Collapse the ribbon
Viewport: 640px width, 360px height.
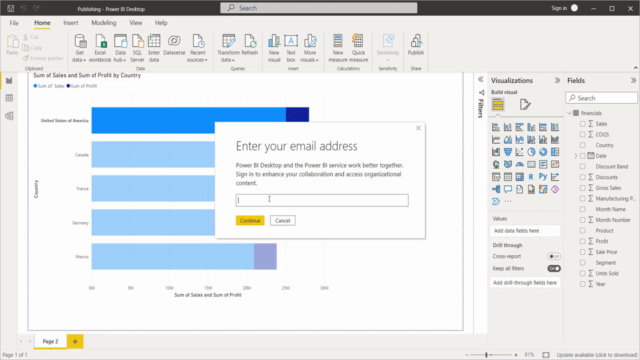(636, 68)
